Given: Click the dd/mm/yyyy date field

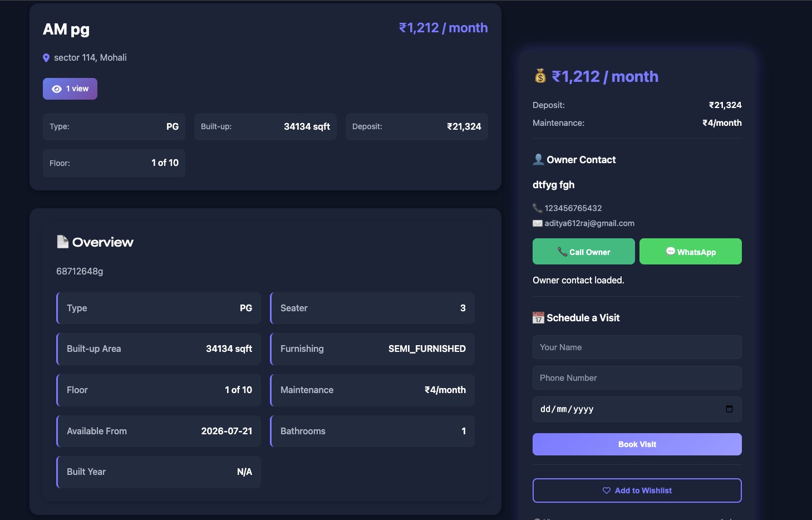Looking at the screenshot, I should [637, 409].
